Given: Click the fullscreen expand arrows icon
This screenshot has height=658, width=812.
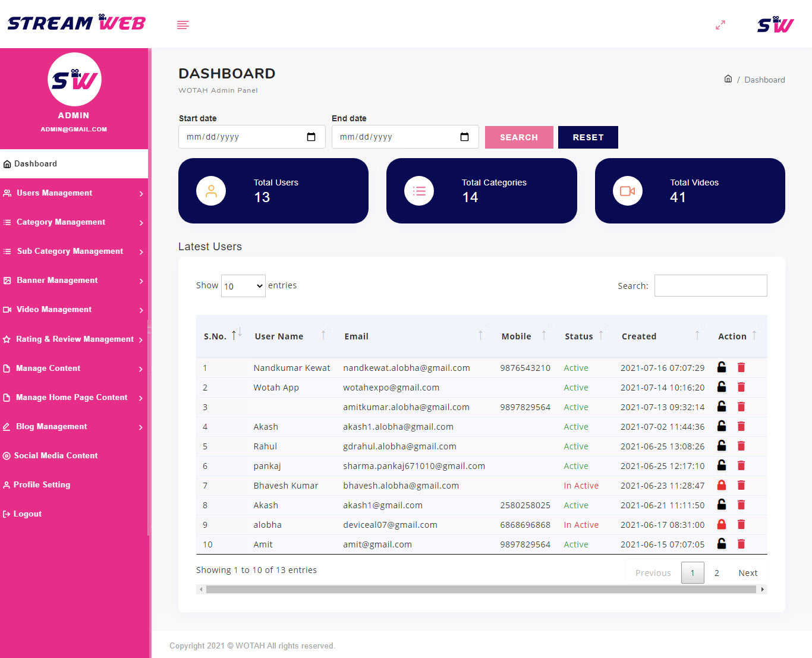Looking at the screenshot, I should tap(720, 25).
